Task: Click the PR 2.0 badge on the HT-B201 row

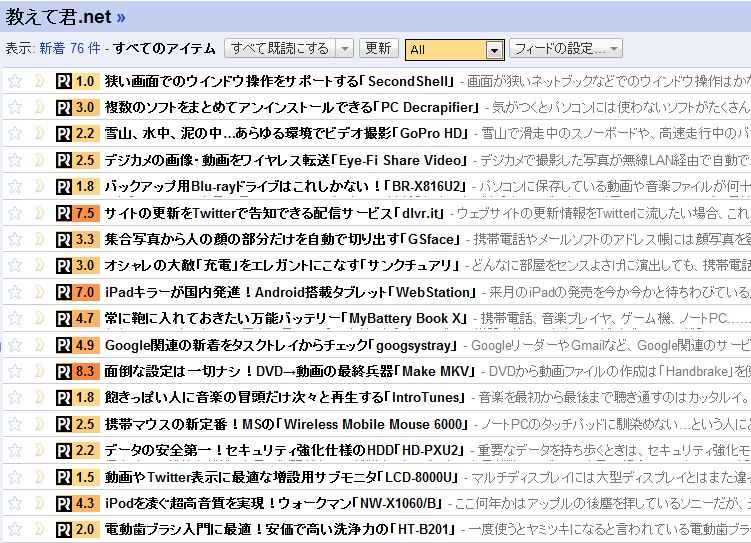Action: point(78,530)
